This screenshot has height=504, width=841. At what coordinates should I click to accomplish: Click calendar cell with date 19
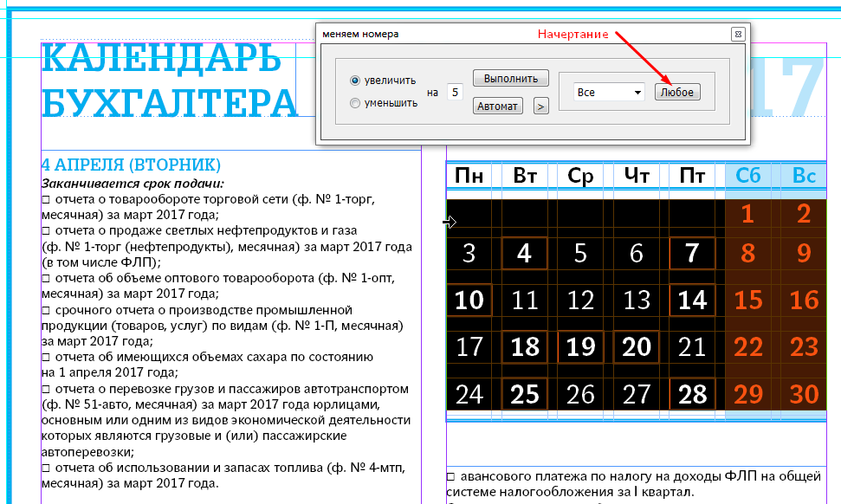tap(580, 347)
